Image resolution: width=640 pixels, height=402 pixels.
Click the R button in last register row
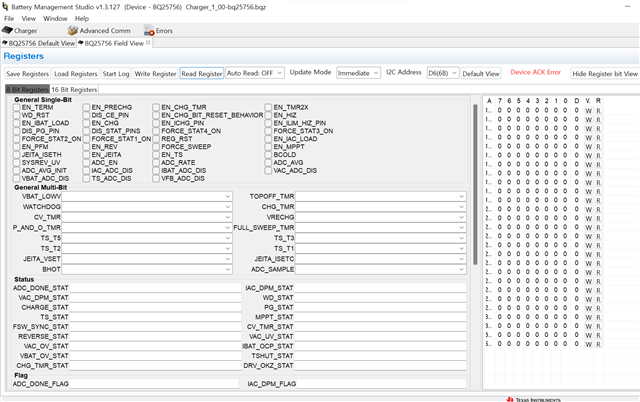pos(598,344)
